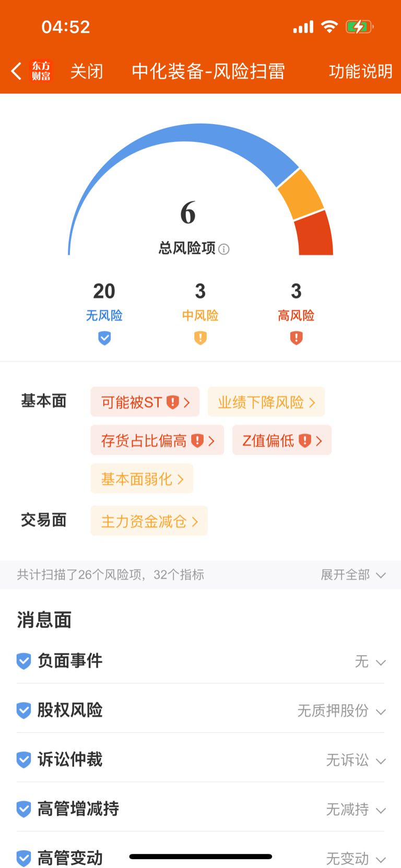The image size is (401, 868).
Task: Tap the blue shield under 无风险
Action: click(104, 338)
